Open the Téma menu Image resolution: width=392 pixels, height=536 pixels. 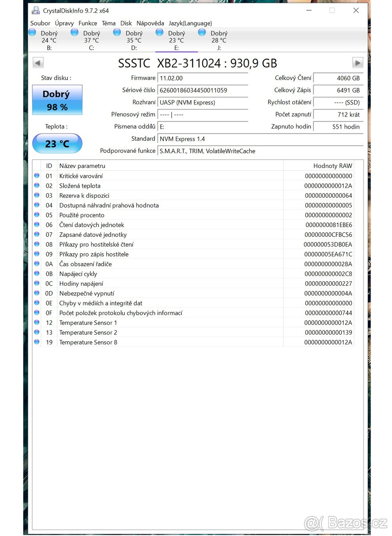(108, 23)
